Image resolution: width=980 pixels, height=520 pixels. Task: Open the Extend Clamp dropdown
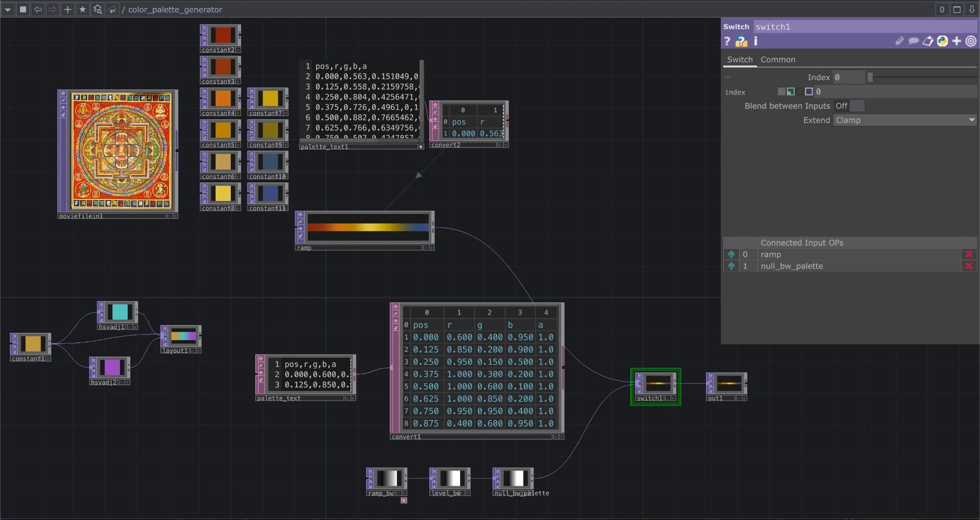[905, 120]
